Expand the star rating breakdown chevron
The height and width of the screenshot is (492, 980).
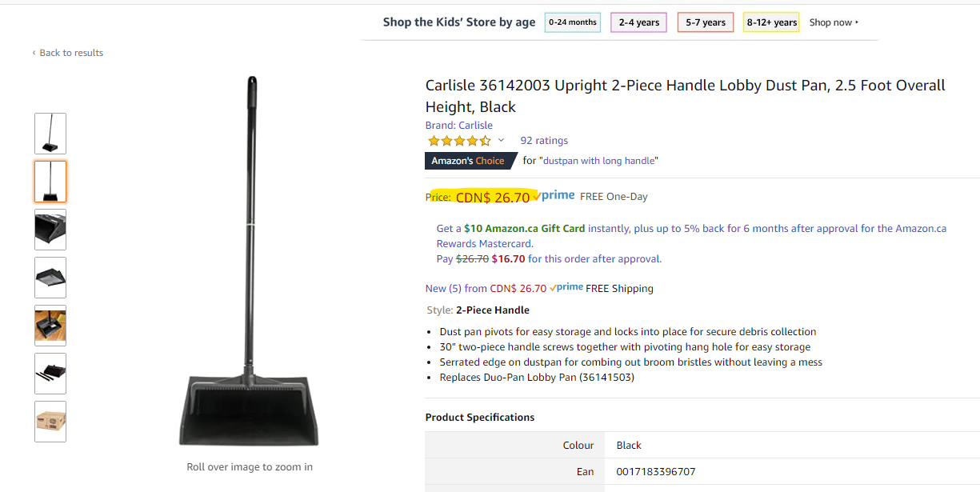point(501,141)
